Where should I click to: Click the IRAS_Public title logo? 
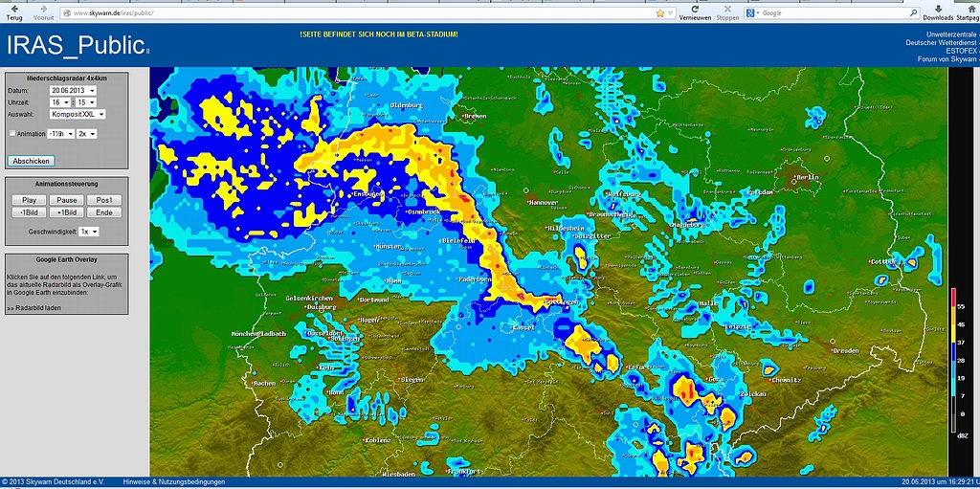[x=78, y=45]
